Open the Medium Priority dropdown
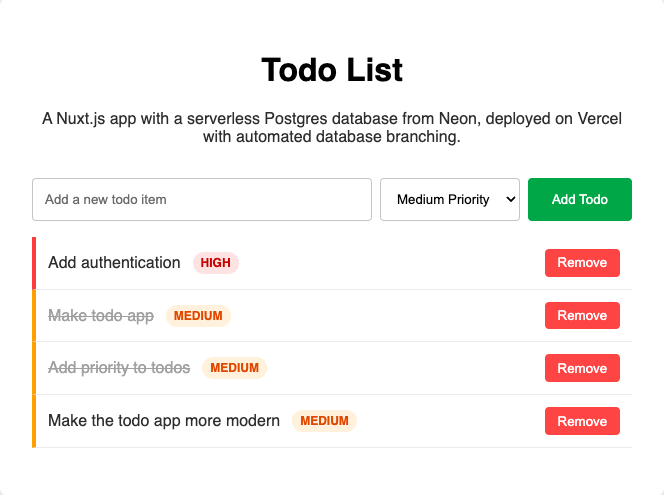This screenshot has height=495, width=664. point(450,200)
